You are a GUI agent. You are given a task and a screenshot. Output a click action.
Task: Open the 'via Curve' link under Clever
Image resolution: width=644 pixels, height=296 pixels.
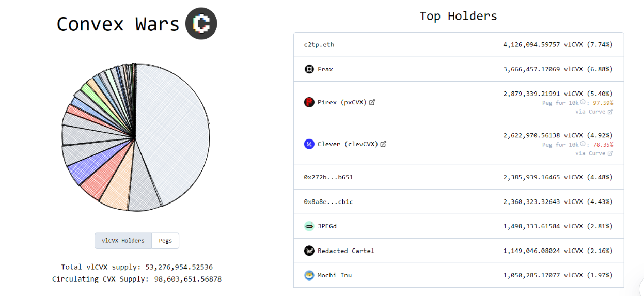click(x=594, y=153)
